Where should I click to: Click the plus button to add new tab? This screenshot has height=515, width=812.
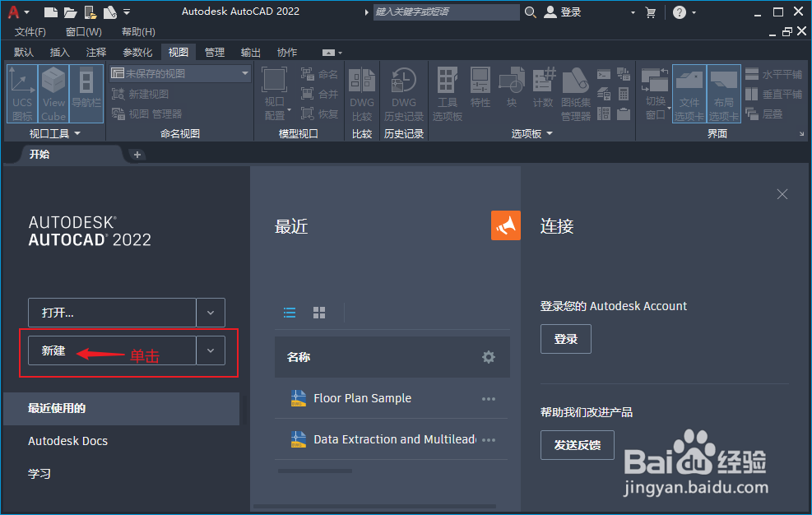click(x=137, y=155)
